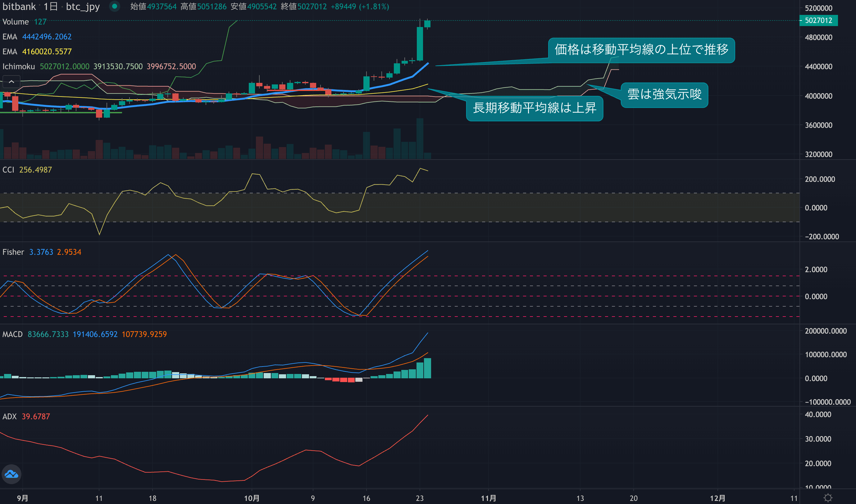Click the green market status dot

tap(115, 6)
